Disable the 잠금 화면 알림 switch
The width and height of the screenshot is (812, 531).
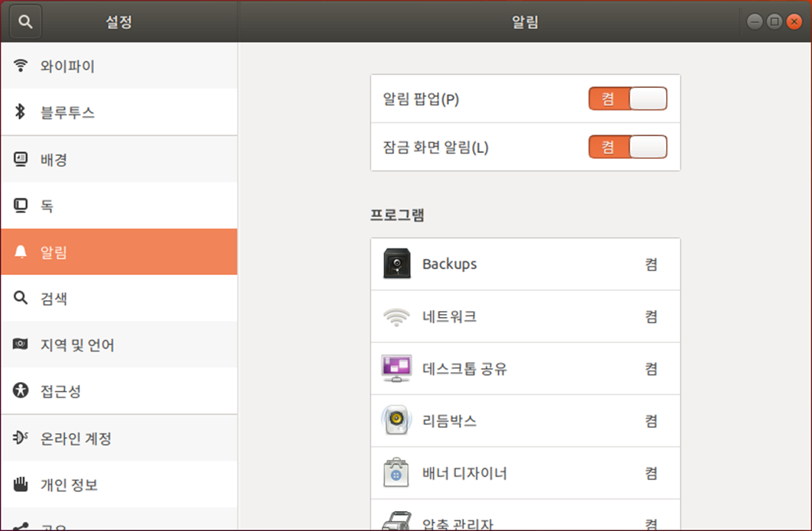[627, 147]
